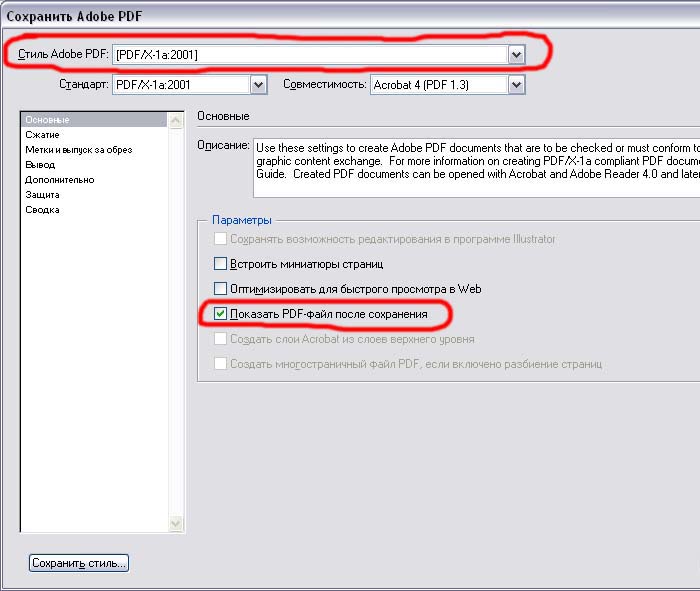Click Сохранить стиль button
The height and width of the screenshot is (591, 700).
click(79, 563)
